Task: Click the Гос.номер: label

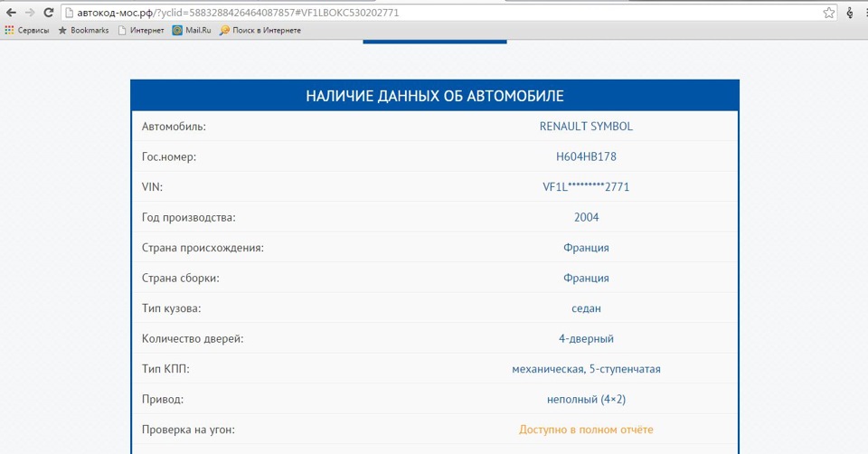Action: 169,156
